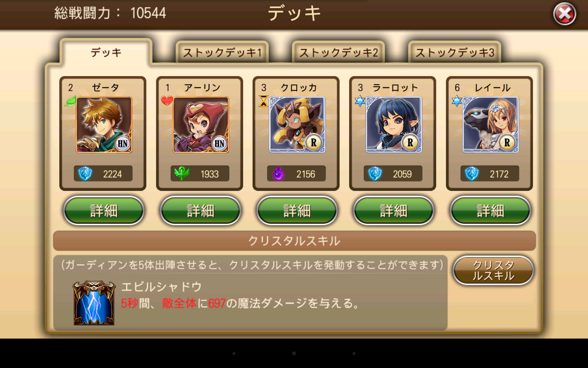The width and height of the screenshot is (588, 368).
Task: Switch to the ストックデッキ2 tab
Action: (x=338, y=53)
